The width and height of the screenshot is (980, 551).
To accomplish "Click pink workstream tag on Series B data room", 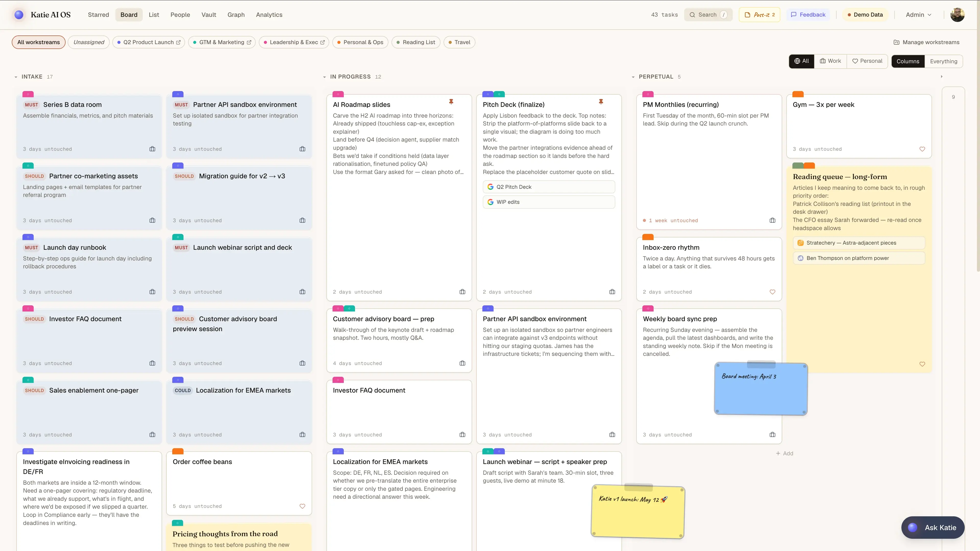I will 28,94.
